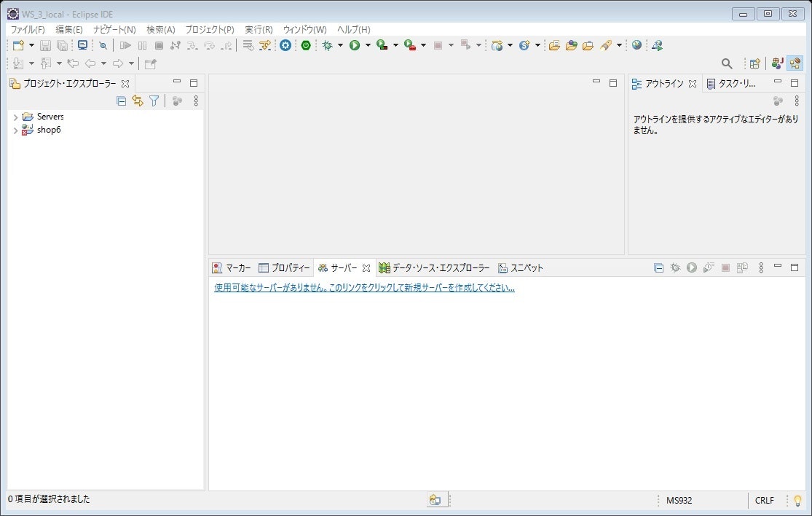The image size is (812, 516).
Task: Open the 実行(R) menu
Action: (x=259, y=30)
